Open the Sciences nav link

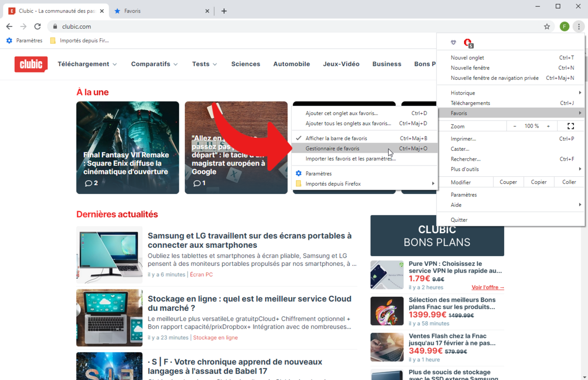tap(245, 64)
